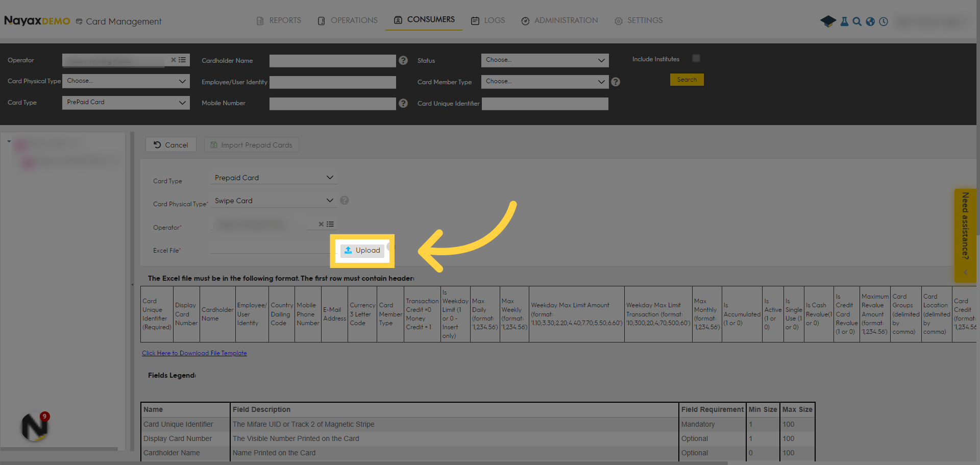This screenshot has width=980, height=465.
Task: Open the Card Physical Type filter dropdown
Action: [x=126, y=81]
